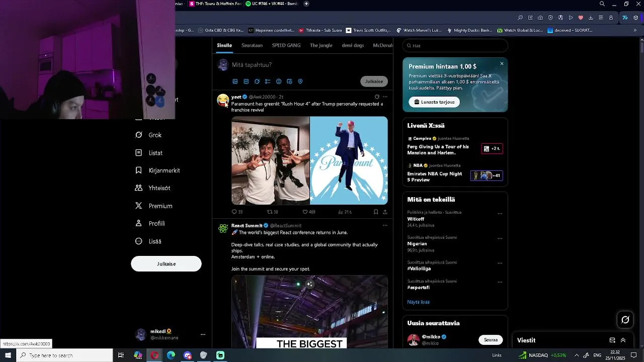The height and width of the screenshot is (362, 644).
Task: Click Windows Start button
Action: click(8, 355)
